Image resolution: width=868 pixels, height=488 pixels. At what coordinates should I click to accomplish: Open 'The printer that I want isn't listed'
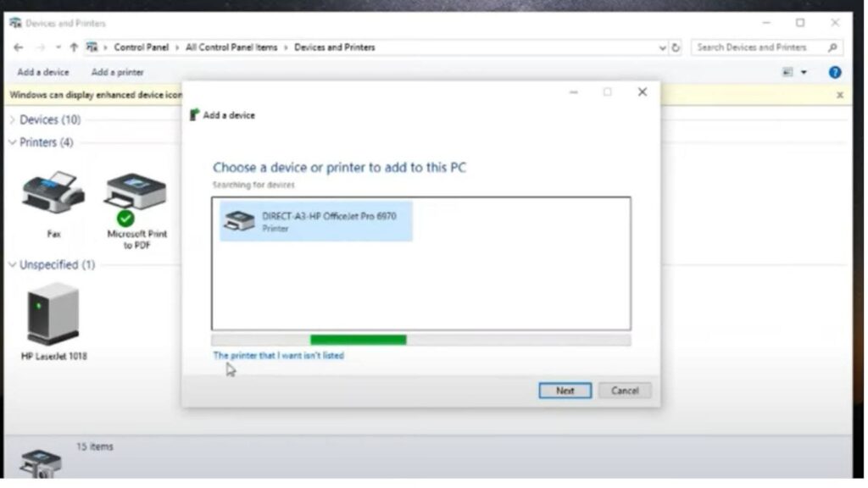[x=278, y=356]
